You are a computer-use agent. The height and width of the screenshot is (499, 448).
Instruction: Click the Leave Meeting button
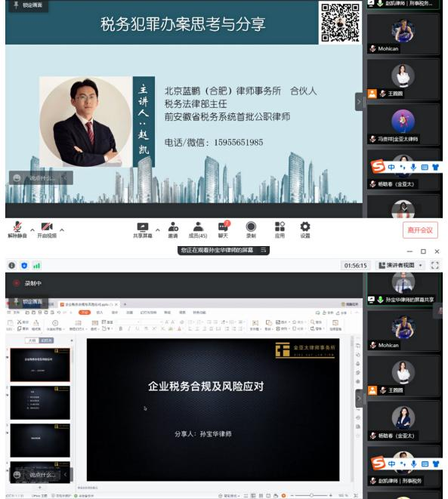point(420,229)
